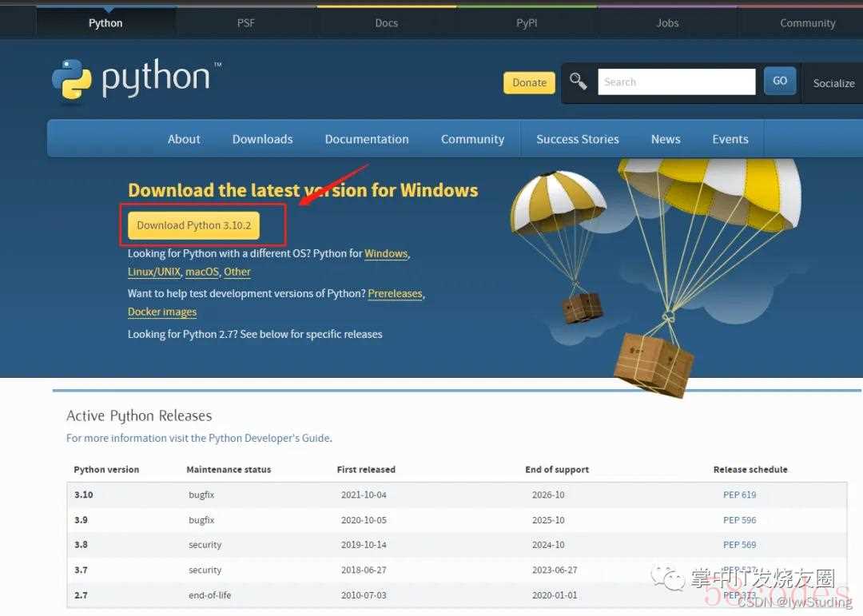Open the Prereleases link
Image resolution: width=863 pixels, height=616 pixels.
pyautogui.click(x=396, y=293)
